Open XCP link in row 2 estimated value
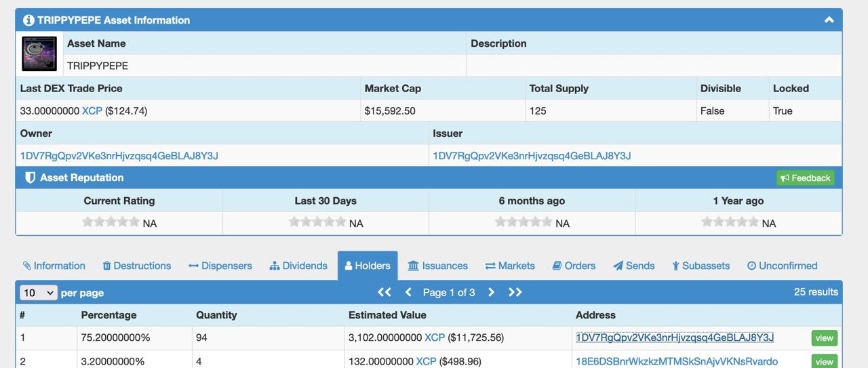868x368 pixels. [x=426, y=361]
